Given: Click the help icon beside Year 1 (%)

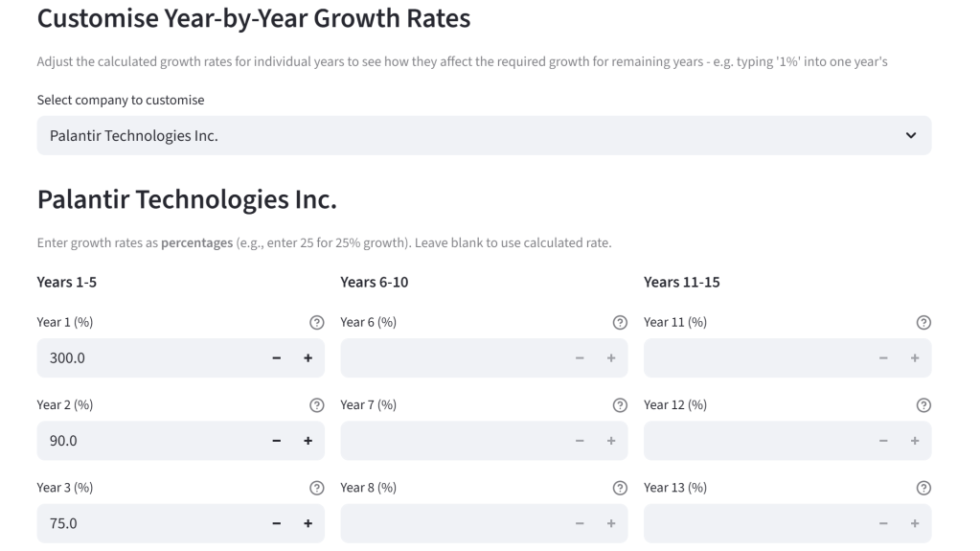Looking at the screenshot, I should (x=316, y=323).
